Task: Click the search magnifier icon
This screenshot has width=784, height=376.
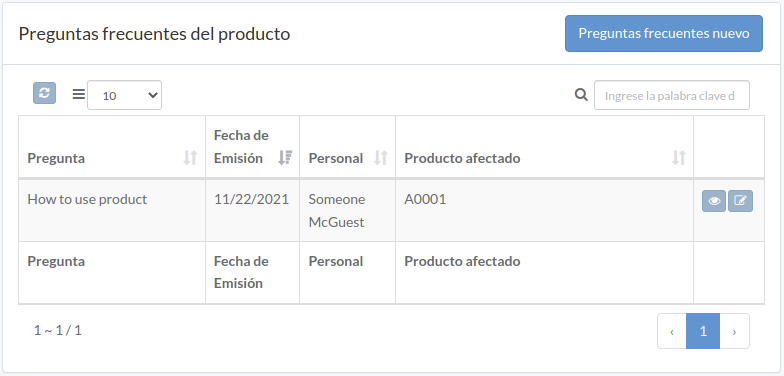Action: [x=581, y=94]
